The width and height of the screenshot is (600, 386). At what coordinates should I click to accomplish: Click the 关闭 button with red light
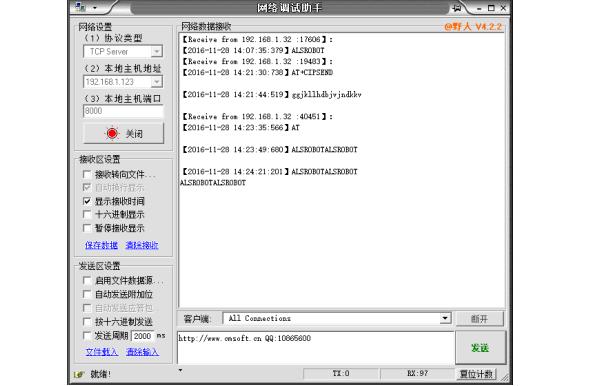[123, 133]
